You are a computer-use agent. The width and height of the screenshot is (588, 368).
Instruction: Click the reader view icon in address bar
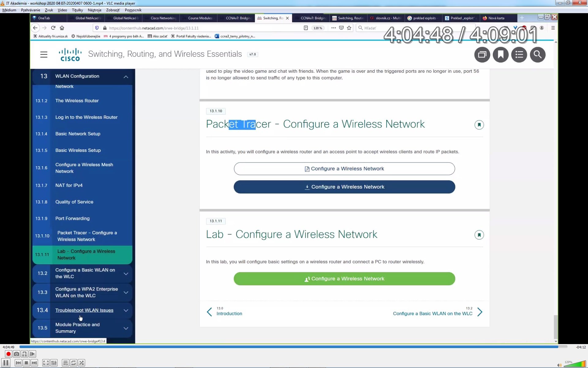pos(306,28)
